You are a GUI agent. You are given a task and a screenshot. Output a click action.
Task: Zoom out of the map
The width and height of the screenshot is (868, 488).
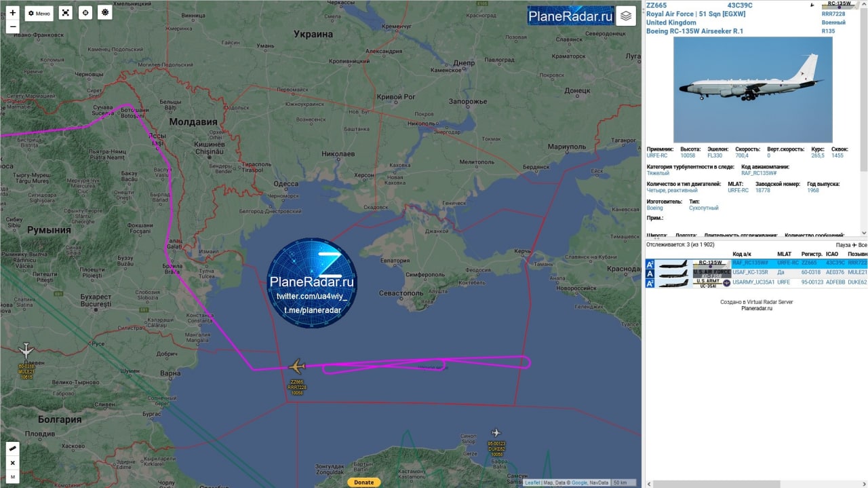(12, 27)
